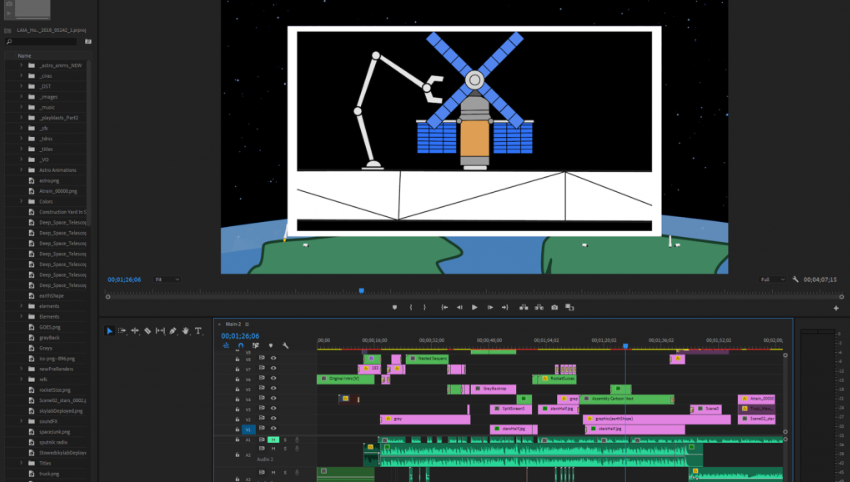
Task: Click Add Marker in program monitor
Action: point(395,307)
